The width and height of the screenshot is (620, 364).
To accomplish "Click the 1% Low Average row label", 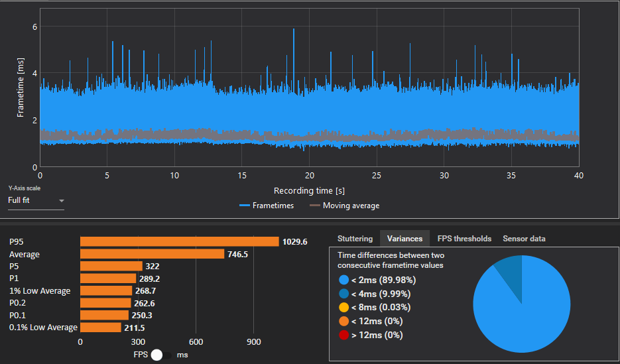I will (40, 291).
